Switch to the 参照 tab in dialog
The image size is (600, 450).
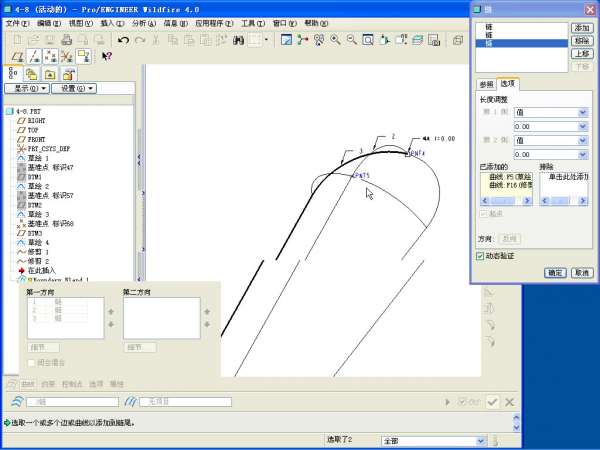[486, 84]
